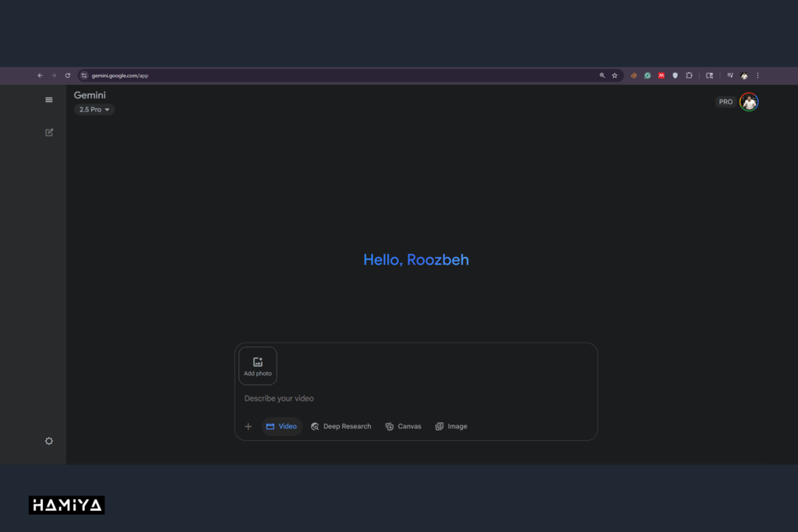Bookmark this page with star icon

point(614,76)
